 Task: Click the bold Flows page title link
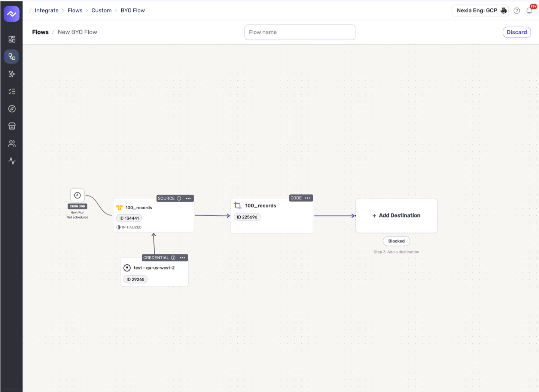40,32
